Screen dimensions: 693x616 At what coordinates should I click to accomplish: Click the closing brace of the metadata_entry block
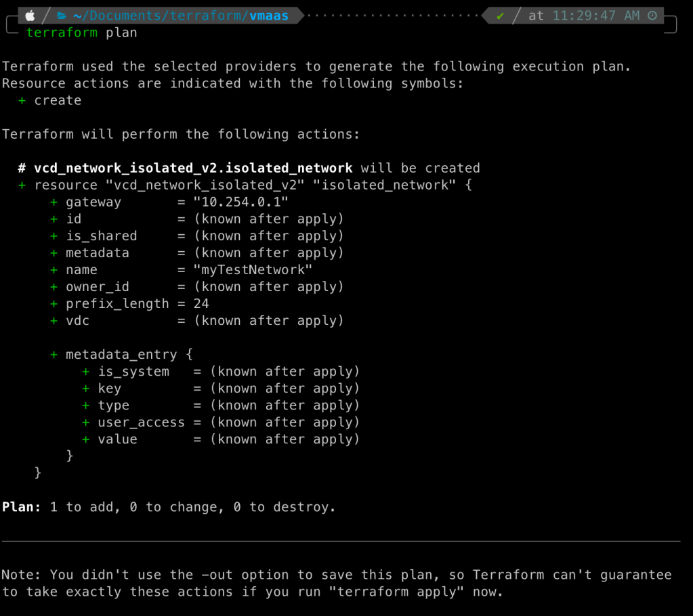point(70,456)
